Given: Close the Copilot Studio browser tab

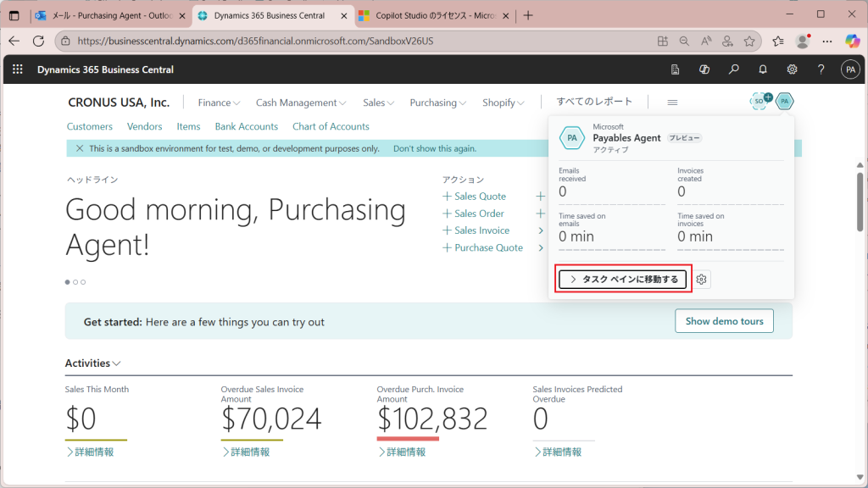Looking at the screenshot, I should (x=505, y=15).
